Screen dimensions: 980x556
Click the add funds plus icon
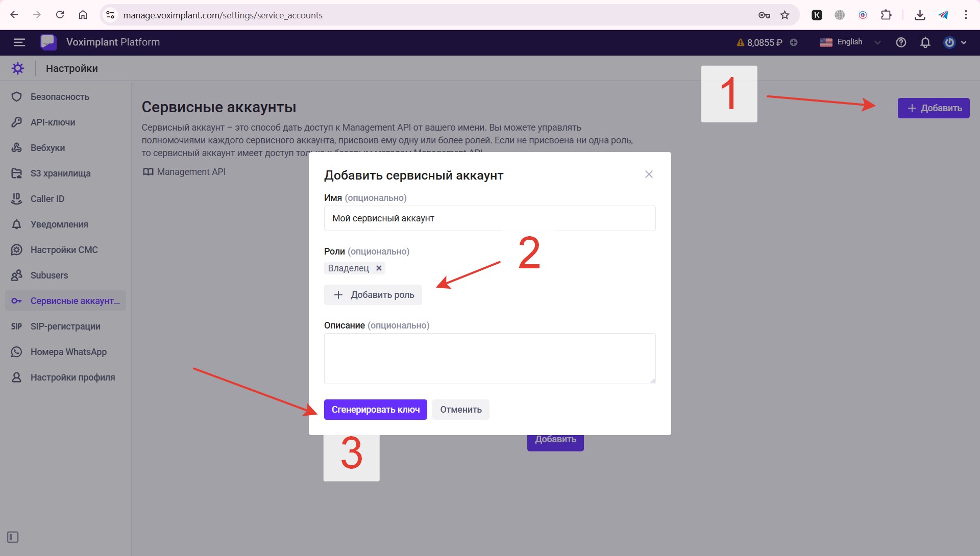[794, 42]
